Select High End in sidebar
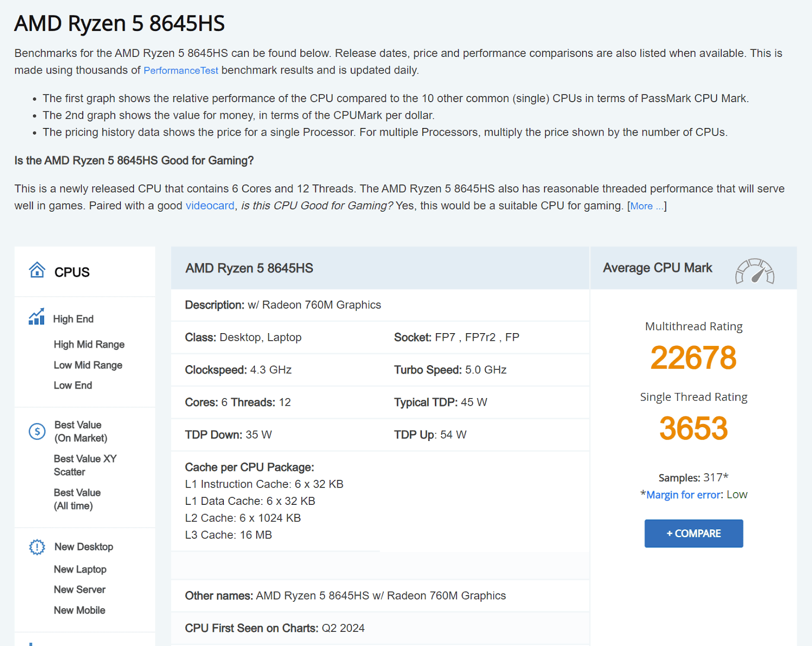The image size is (812, 646). (74, 319)
